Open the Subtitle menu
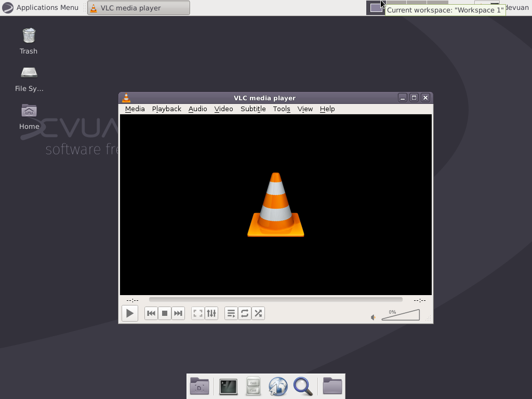 click(253, 109)
